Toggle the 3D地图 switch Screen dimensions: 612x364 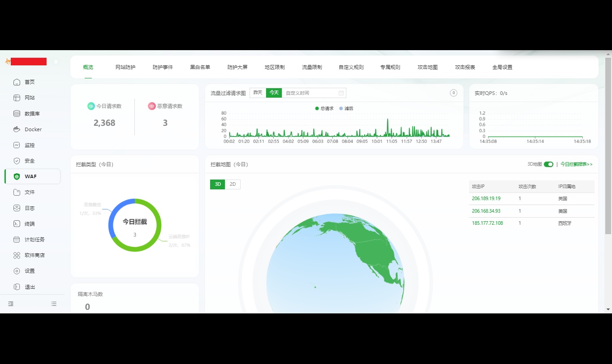548,164
